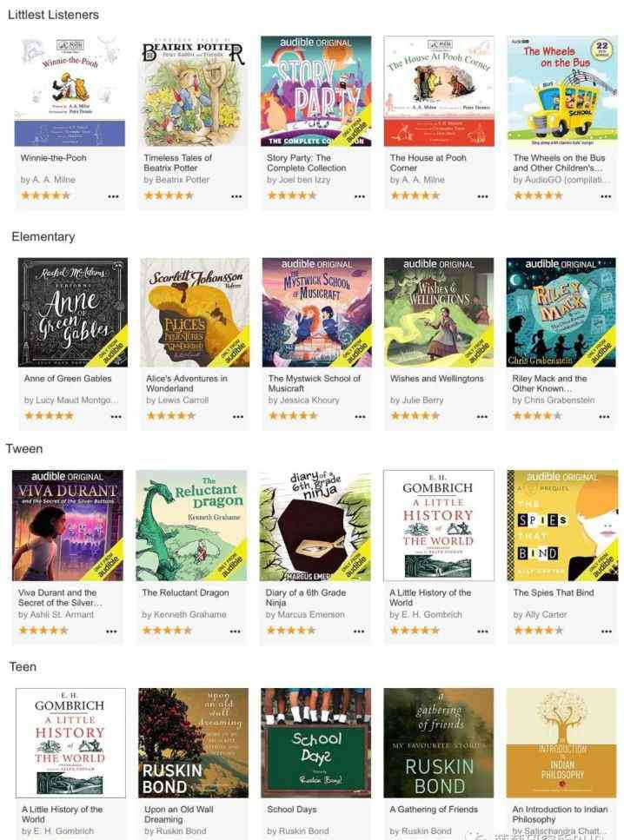Open three-dot menu for Riley Mack
Viewport: 624px width, 840px height.
click(604, 416)
